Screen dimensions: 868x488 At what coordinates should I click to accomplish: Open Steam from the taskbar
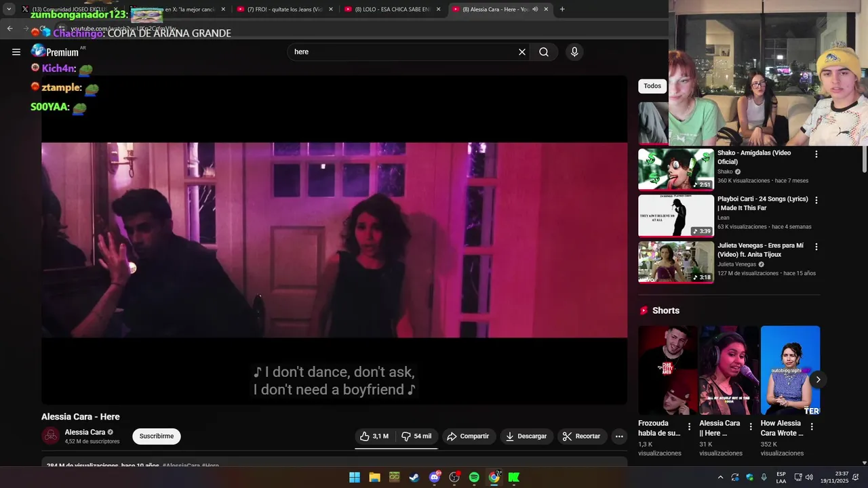coord(414,477)
